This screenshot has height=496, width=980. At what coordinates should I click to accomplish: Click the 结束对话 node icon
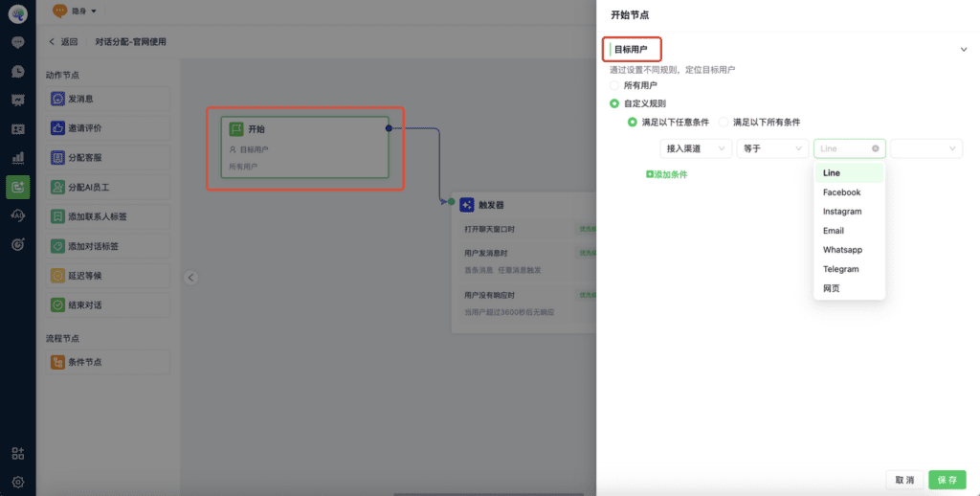tap(58, 305)
